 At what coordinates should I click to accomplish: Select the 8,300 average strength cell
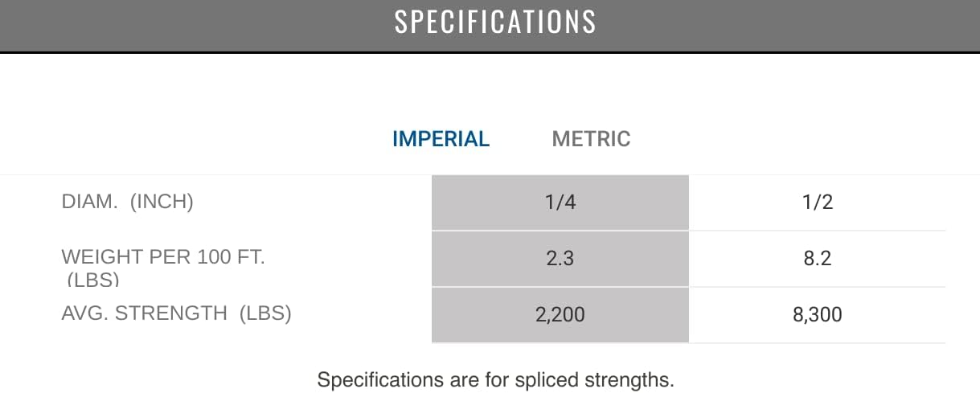818,315
